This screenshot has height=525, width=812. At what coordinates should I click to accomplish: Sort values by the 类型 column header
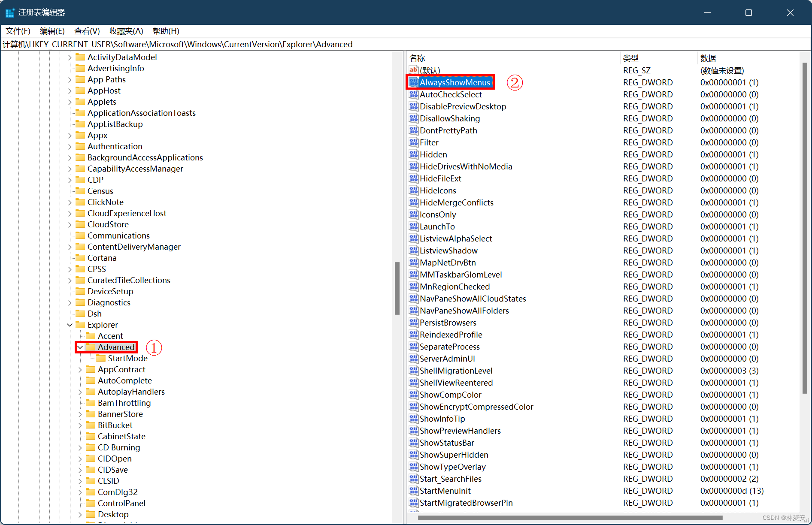659,58
